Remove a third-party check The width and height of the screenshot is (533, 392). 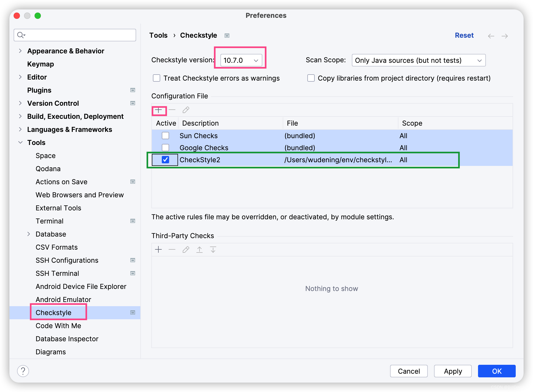[x=172, y=250]
